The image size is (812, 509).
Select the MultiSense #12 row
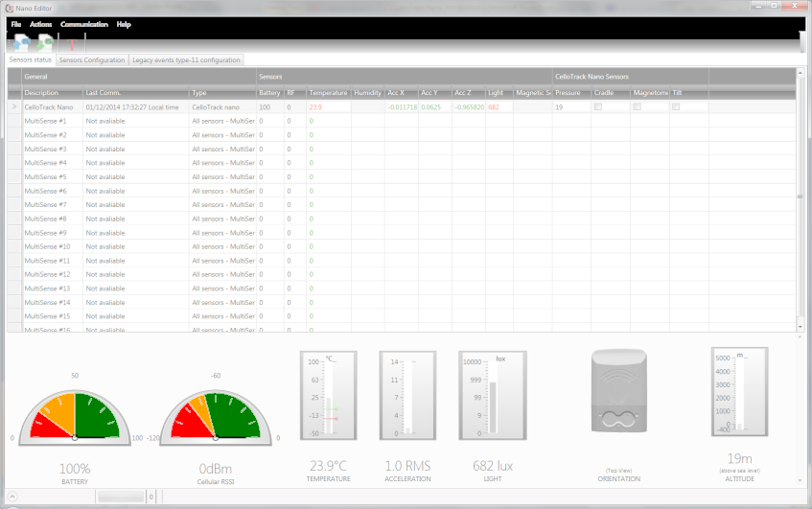pos(402,274)
